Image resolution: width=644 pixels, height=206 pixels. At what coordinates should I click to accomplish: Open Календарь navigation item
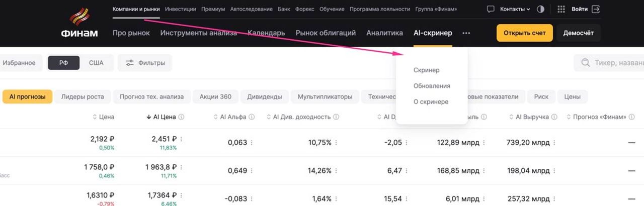pos(266,33)
